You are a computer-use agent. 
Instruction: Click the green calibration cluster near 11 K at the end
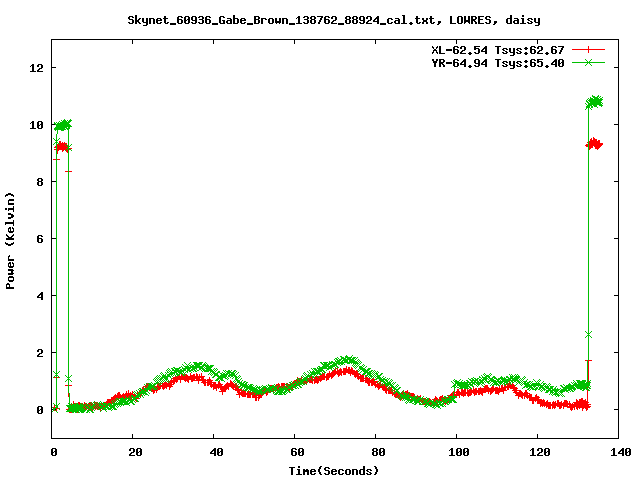coord(594,101)
